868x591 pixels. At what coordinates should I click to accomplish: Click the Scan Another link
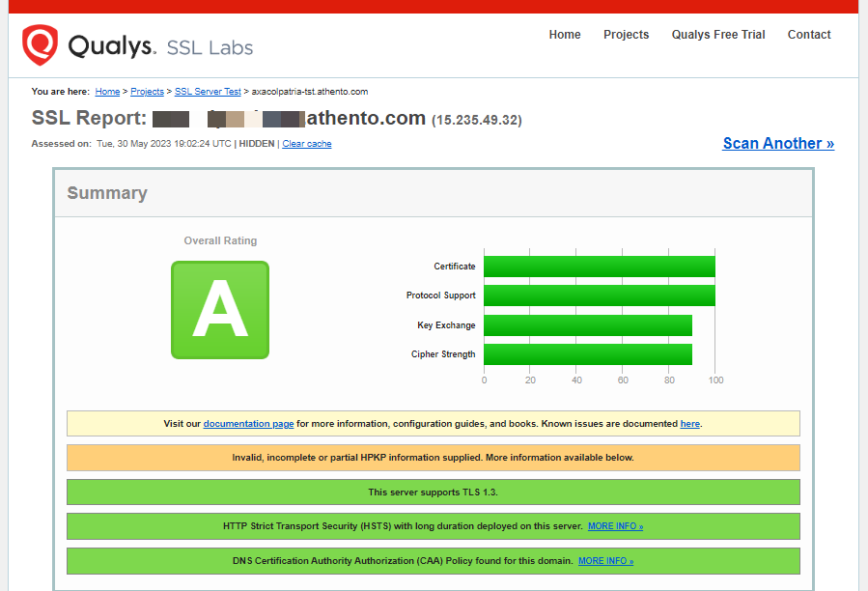click(x=778, y=144)
